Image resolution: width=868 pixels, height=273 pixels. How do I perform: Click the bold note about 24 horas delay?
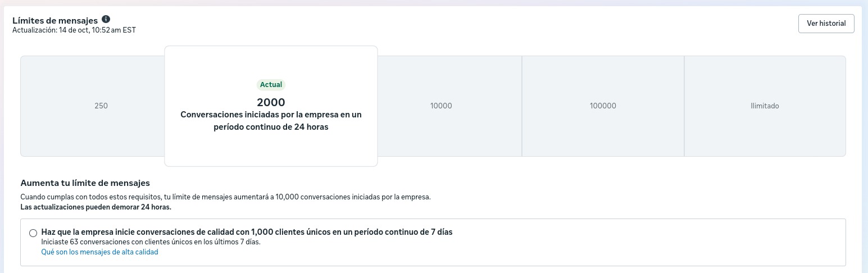(x=96, y=207)
